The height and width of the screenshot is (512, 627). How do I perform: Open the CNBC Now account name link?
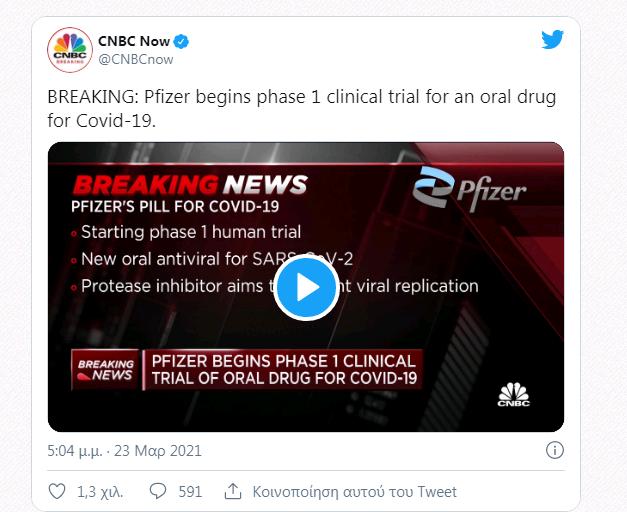pyautogui.click(x=133, y=41)
